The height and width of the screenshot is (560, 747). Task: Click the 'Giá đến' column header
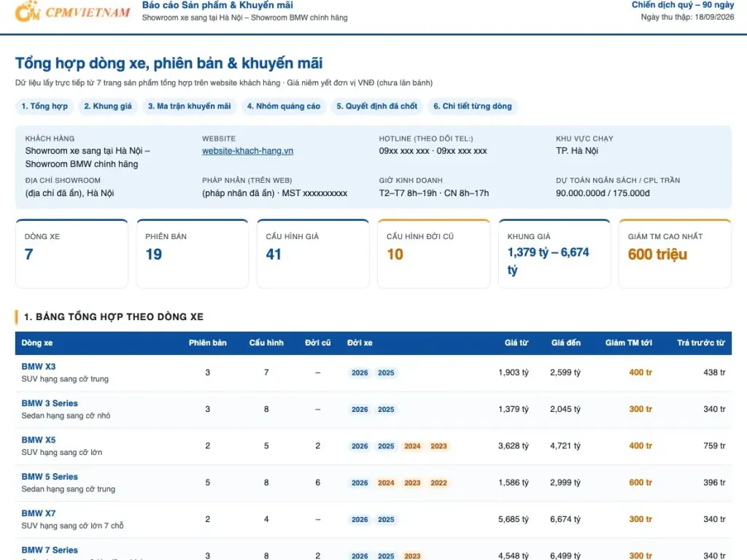tap(566, 343)
